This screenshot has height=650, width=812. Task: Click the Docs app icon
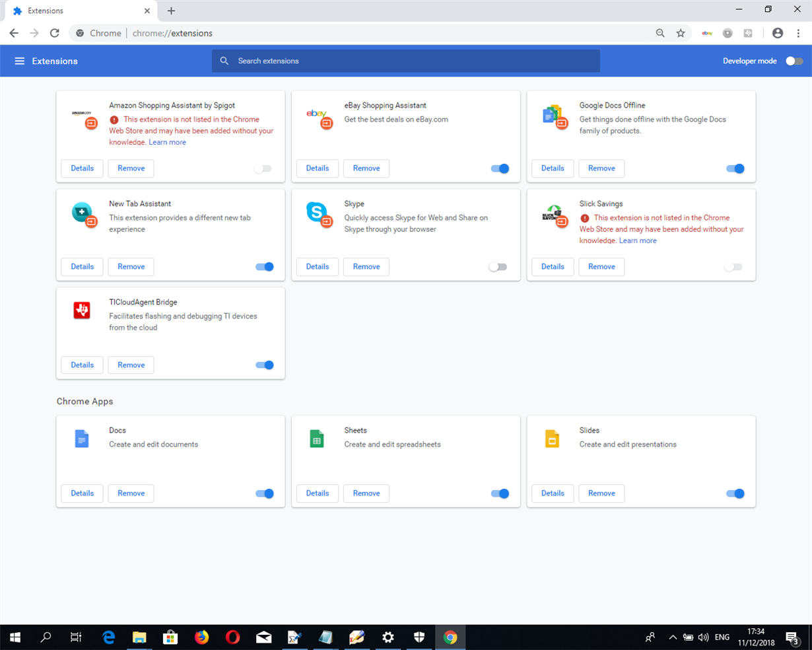[x=82, y=439]
